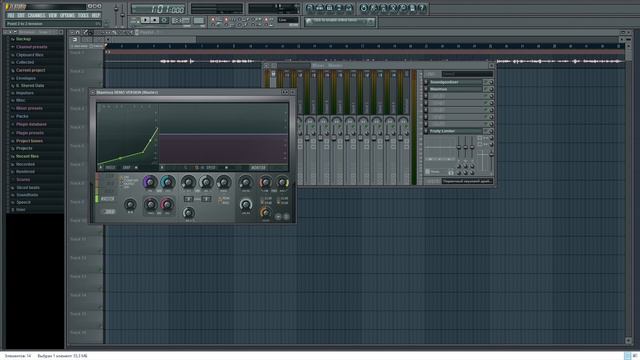Open the CHANNELS menu
Screen dimensions: 640x360
(x=36, y=16)
